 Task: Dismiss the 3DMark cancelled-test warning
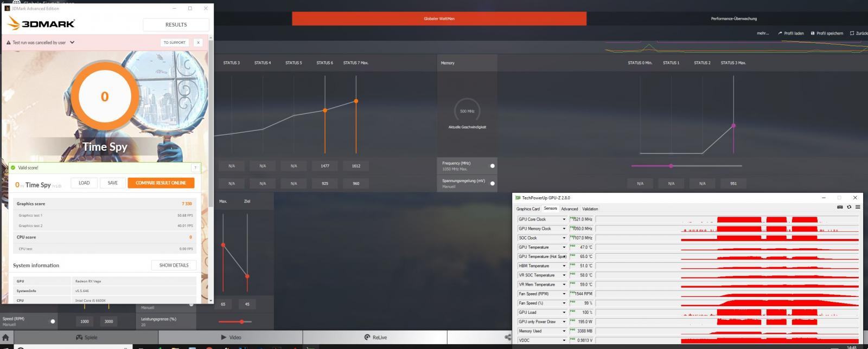[x=198, y=42]
